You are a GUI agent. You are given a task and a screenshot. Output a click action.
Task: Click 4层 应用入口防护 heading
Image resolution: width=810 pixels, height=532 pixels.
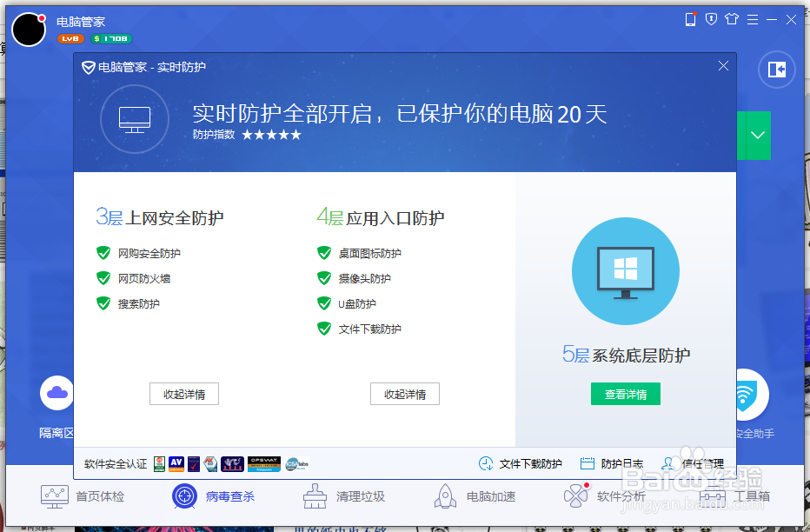(381, 217)
